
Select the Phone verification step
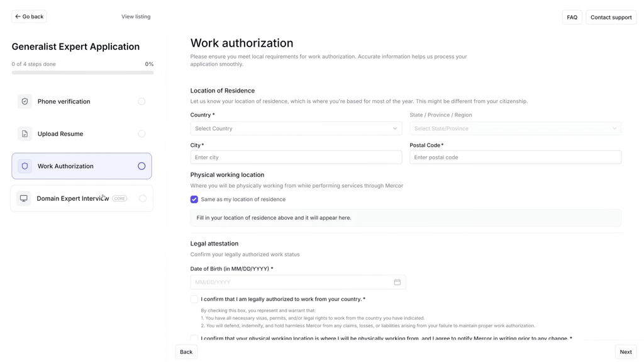[82, 101]
